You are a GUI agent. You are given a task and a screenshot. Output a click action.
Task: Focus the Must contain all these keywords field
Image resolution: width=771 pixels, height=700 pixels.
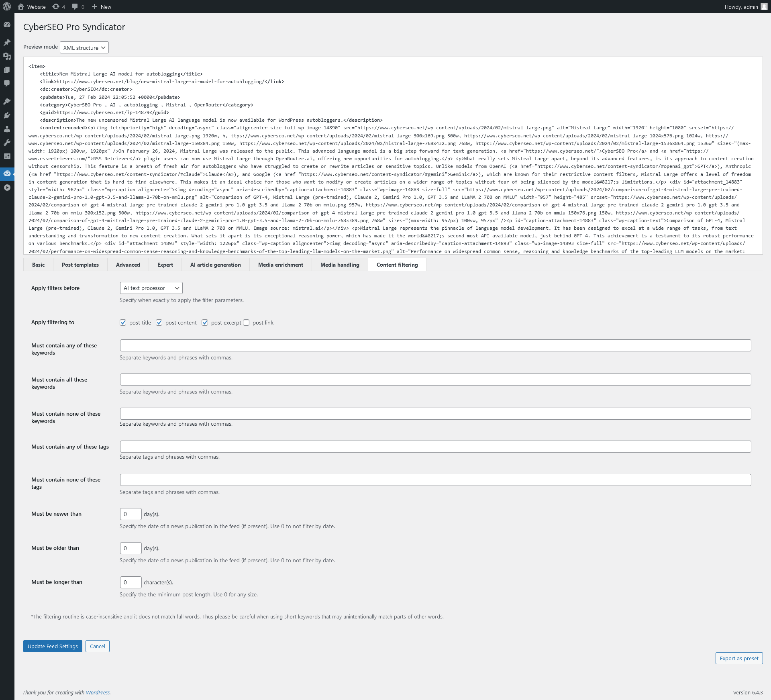(436, 380)
